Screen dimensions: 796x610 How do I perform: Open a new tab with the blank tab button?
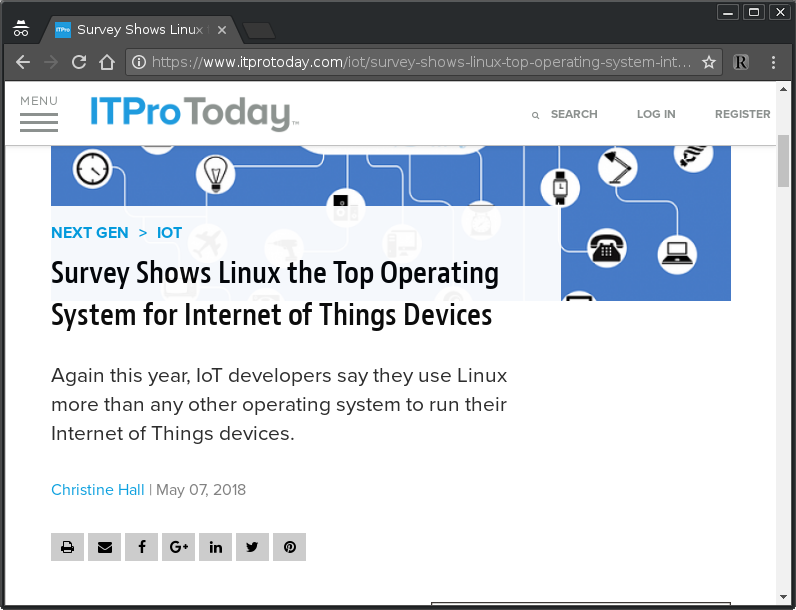(x=259, y=31)
